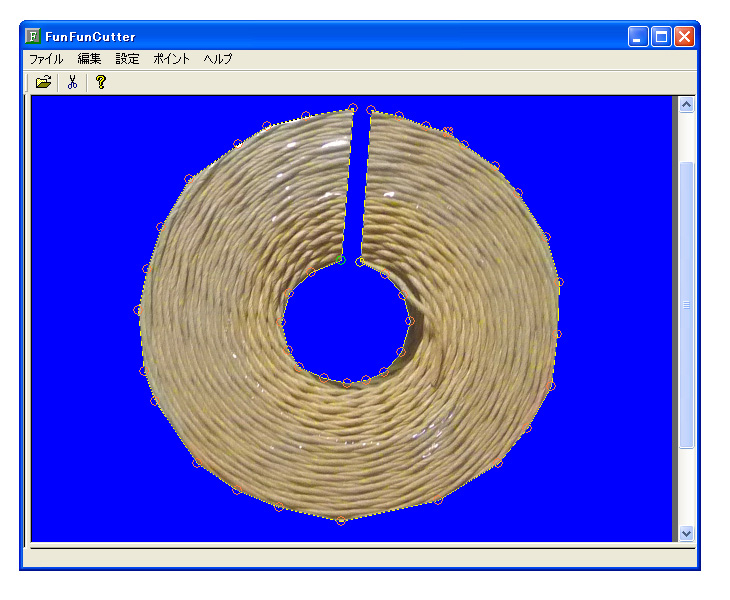Image resolution: width=730 pixels, height=600 pixels.
Task: Click the vertical scrollbar up arrow
Action: pos(686,105)
